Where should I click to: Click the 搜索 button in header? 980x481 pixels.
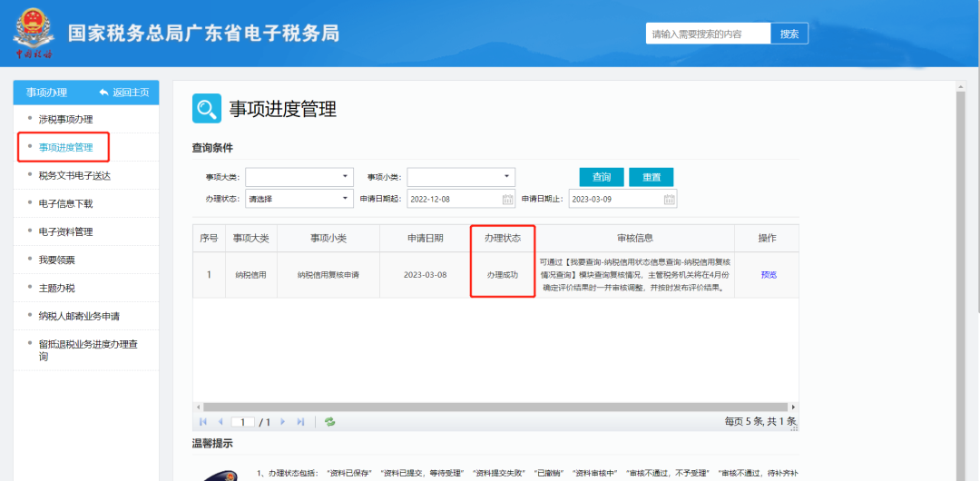point(789,34)
